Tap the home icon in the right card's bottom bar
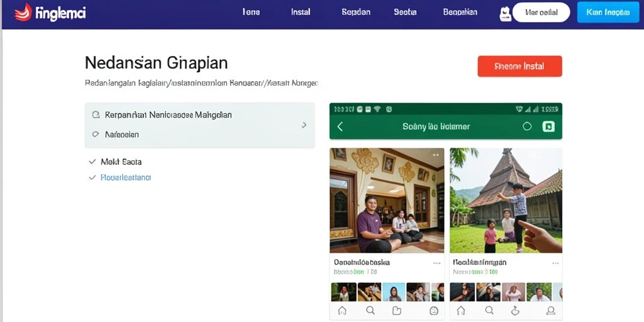The width and height of the screenshot is (644, 322). 461,311
